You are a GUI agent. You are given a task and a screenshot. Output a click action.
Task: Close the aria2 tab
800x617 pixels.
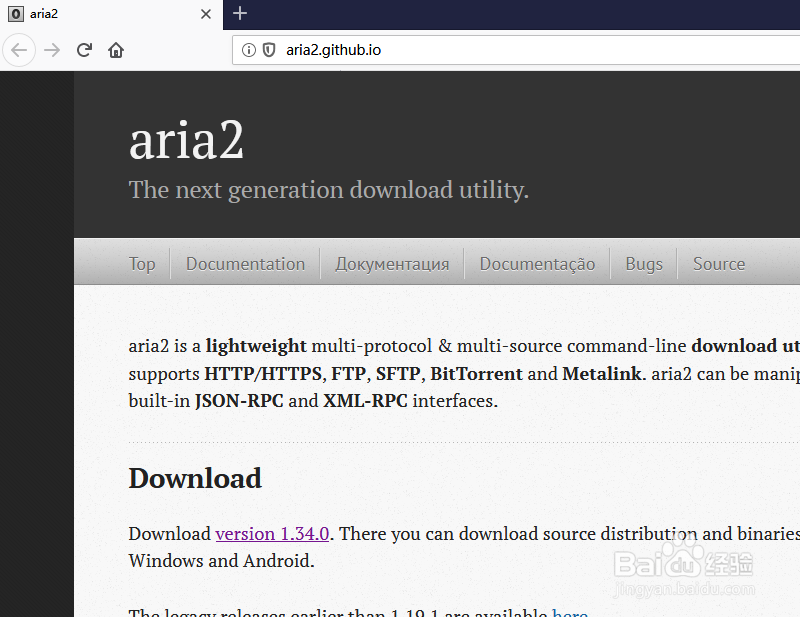tap(205, 14)
